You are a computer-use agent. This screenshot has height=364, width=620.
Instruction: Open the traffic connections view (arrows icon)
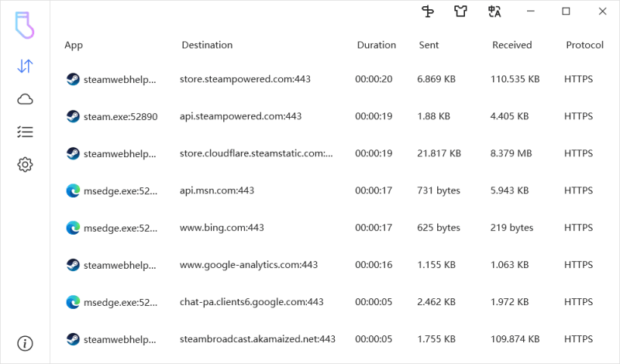click(x=25, y=67)
